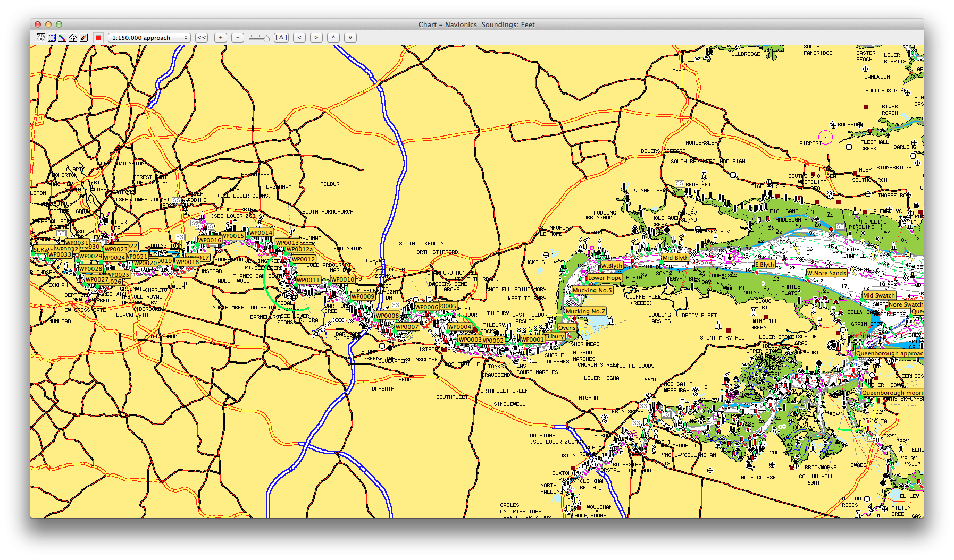Image resolution: width=954 pixels, height=560 pixels.
Task: Select waypoint WP0003 label
Action: click(x=470, y=340)
